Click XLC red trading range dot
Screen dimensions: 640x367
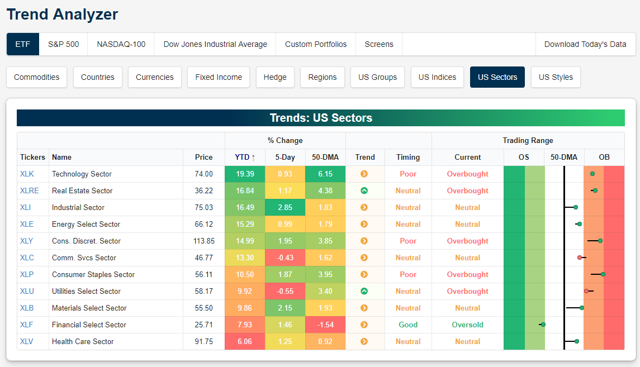pyautogui.click(x=580, y=258)
